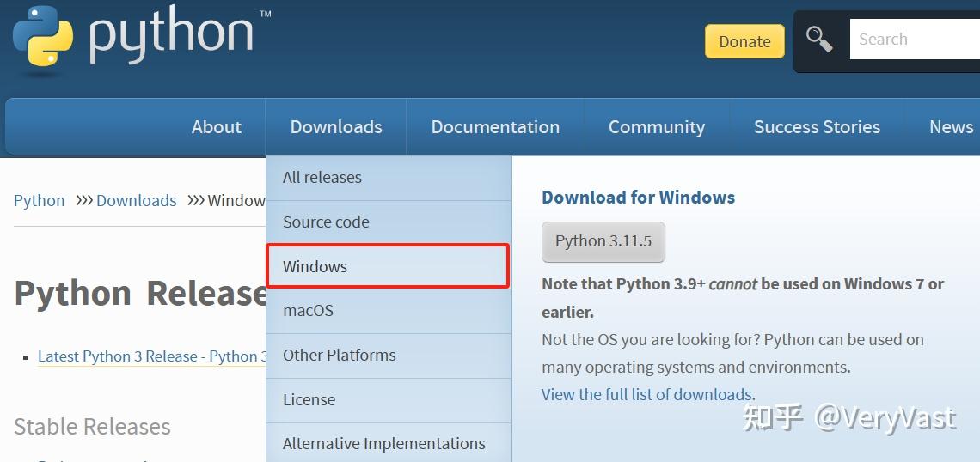Viewport: 980px width, 462px height.
Task: Go to the Success Stories section
Action: click(817, 127)
